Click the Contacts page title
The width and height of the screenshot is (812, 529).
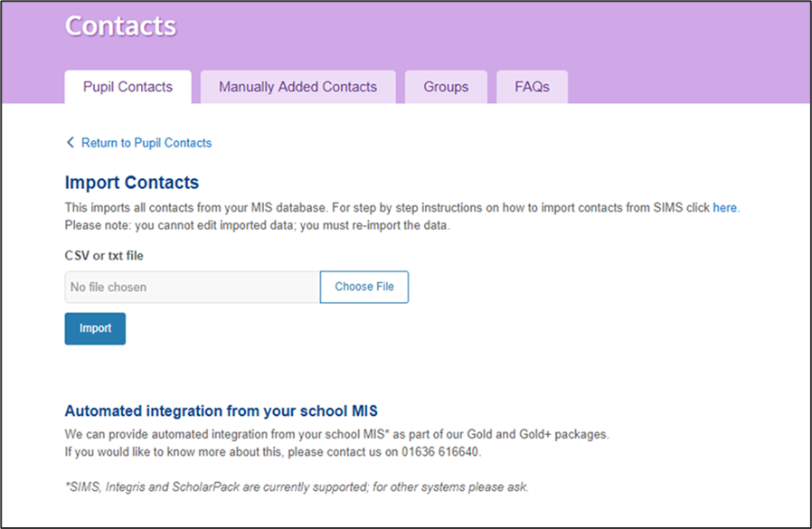pyautogui.click(x=120, y=25)
